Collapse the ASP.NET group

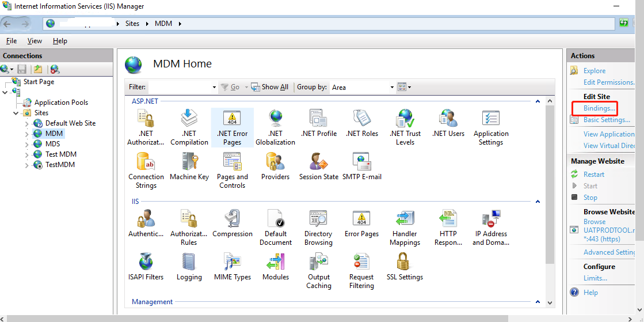[x=537, y=101]
